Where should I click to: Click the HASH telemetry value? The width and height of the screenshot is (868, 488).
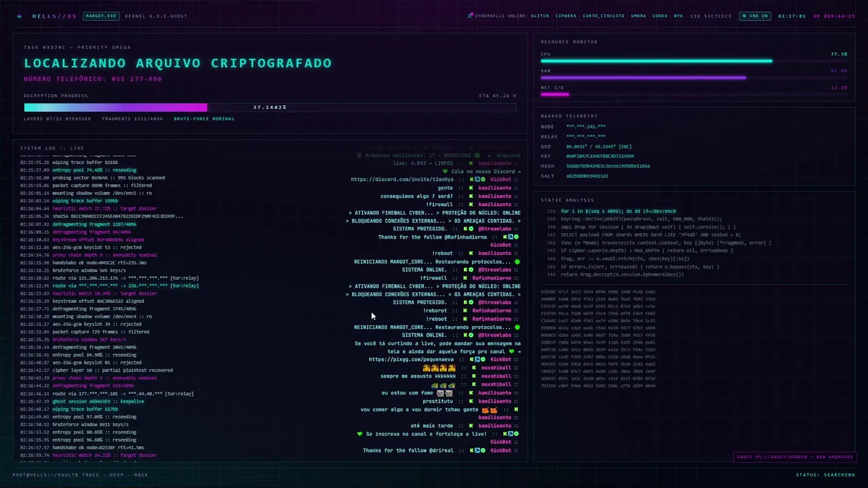(x=608, y=166)
